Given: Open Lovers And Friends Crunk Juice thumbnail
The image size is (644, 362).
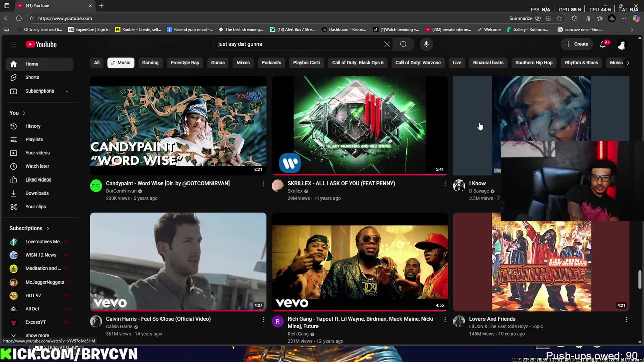Looking at the screenshot, I should coord(541,261).
